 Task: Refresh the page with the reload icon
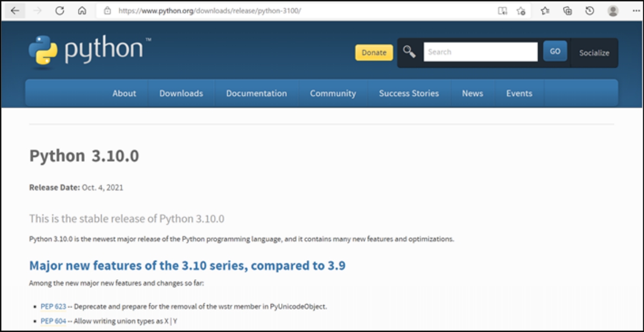[x=60, y=10]
